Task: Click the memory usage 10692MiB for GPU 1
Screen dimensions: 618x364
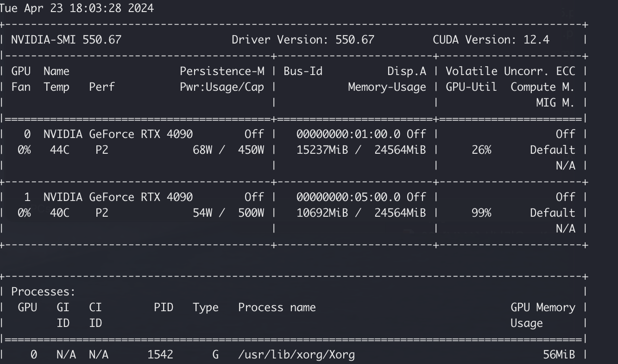Action: click(328, 213)
